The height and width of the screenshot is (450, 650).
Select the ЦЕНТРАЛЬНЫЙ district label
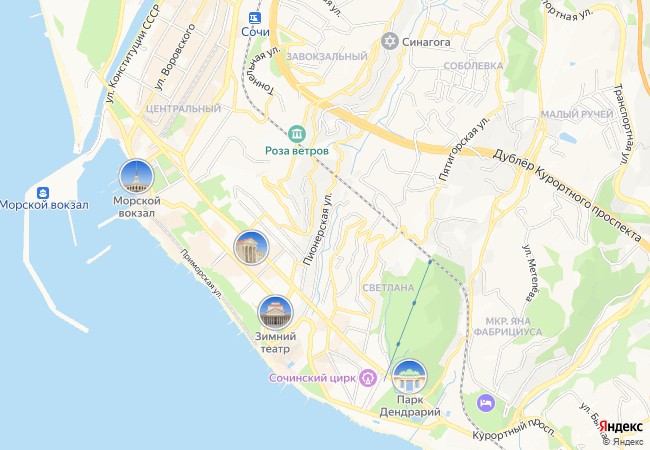coord(184,109)
